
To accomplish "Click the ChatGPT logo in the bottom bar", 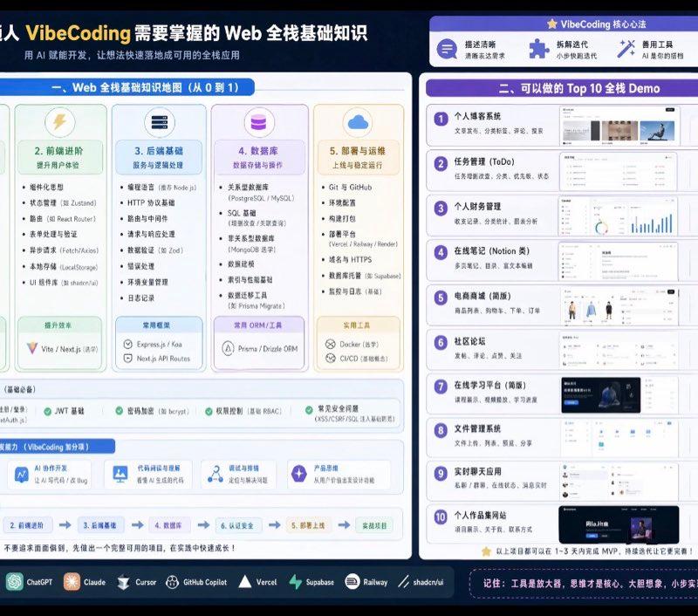I will pyautogui.click(x=14, y=582).
